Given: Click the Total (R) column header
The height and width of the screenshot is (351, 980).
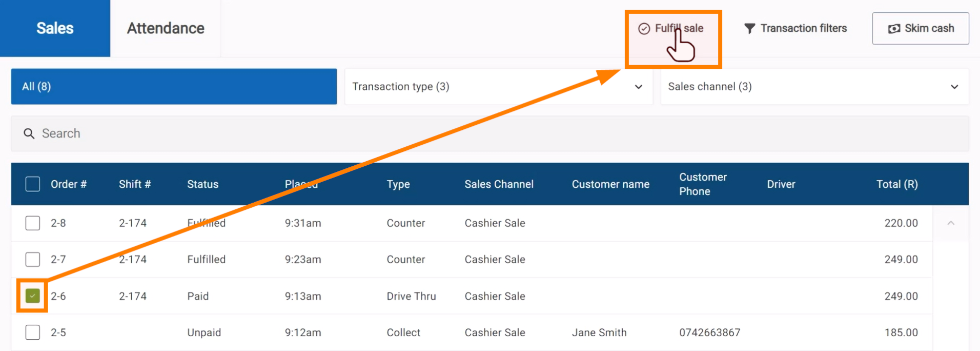Looking at the screenshot, I should pos(896,184).
